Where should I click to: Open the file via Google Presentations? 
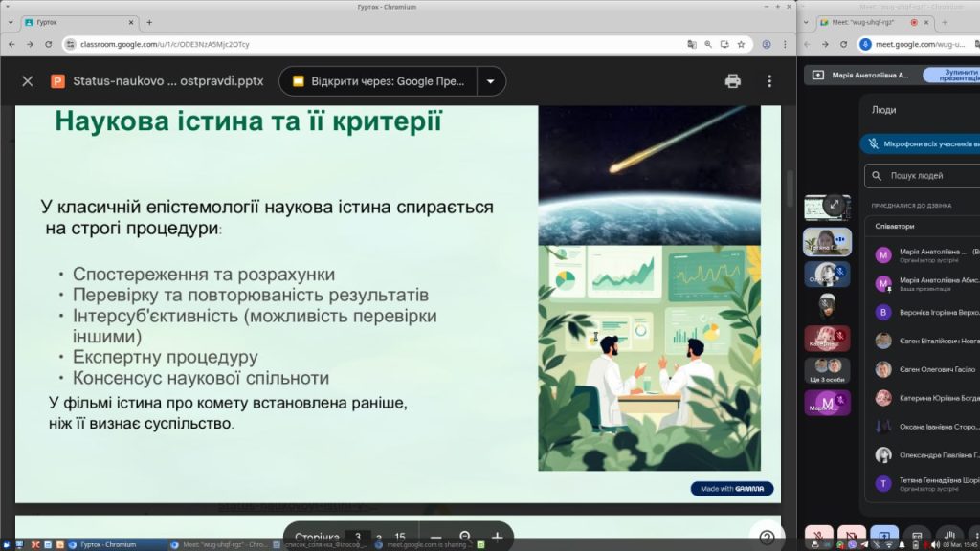[x=378, y=81]
